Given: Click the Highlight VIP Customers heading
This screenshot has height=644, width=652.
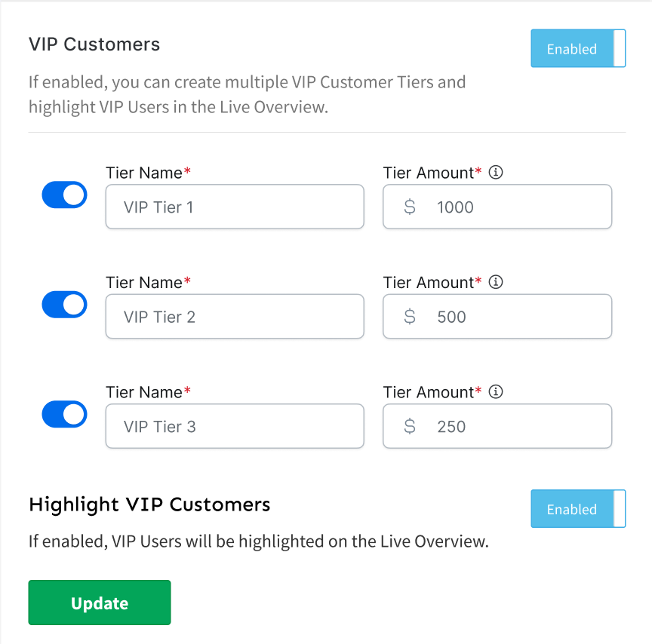Looking at the screenshot, I should tap(149, 504).
